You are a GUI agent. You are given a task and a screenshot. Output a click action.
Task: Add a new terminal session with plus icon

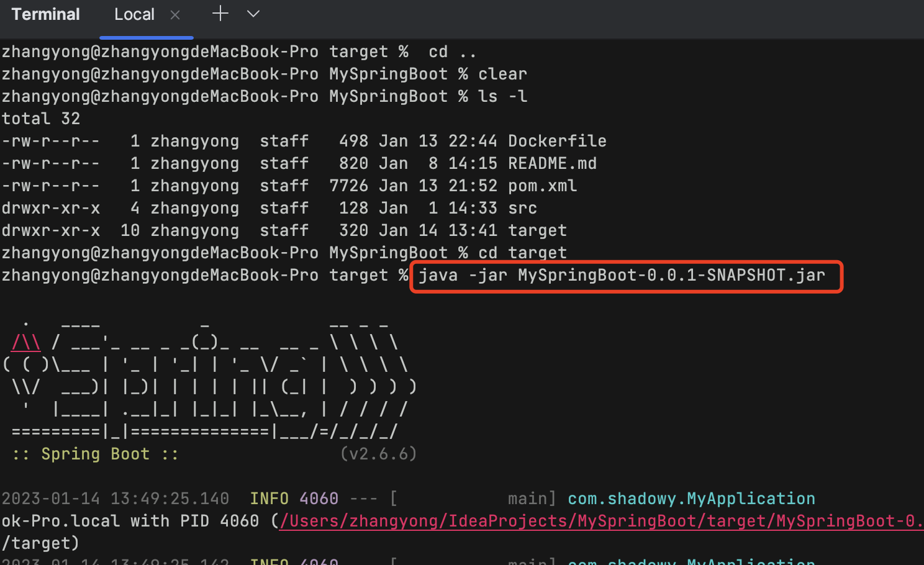pyautogui.click(x=220, y=14)
